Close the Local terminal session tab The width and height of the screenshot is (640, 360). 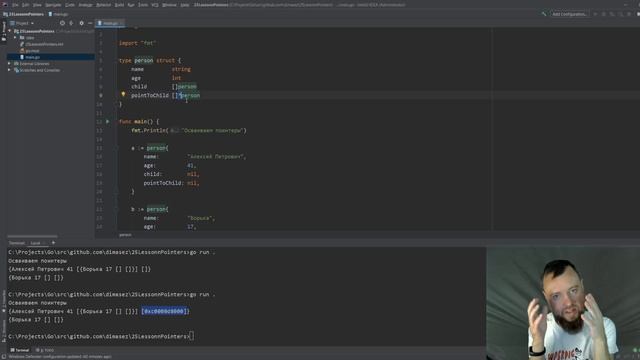(x=44, y=243)
